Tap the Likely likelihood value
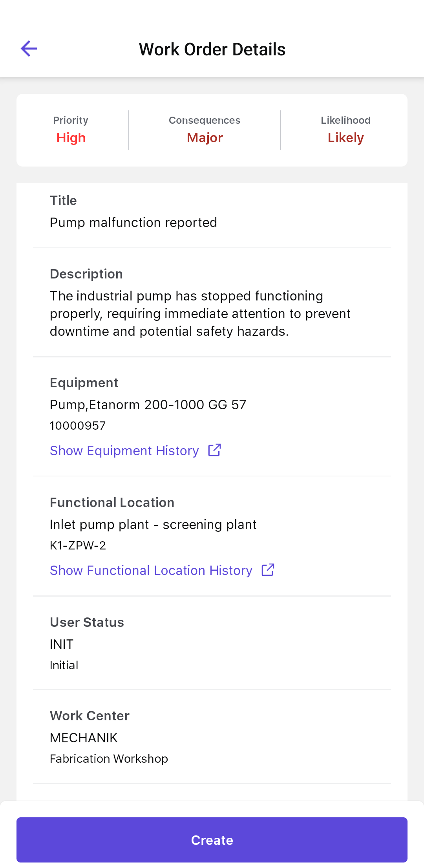 345,138
